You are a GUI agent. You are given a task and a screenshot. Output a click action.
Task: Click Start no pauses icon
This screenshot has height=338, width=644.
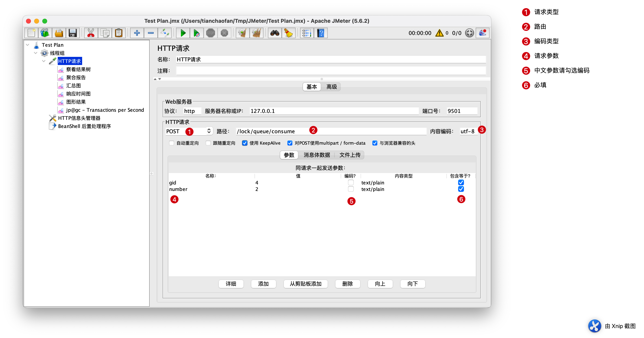[x=197, y=33]
